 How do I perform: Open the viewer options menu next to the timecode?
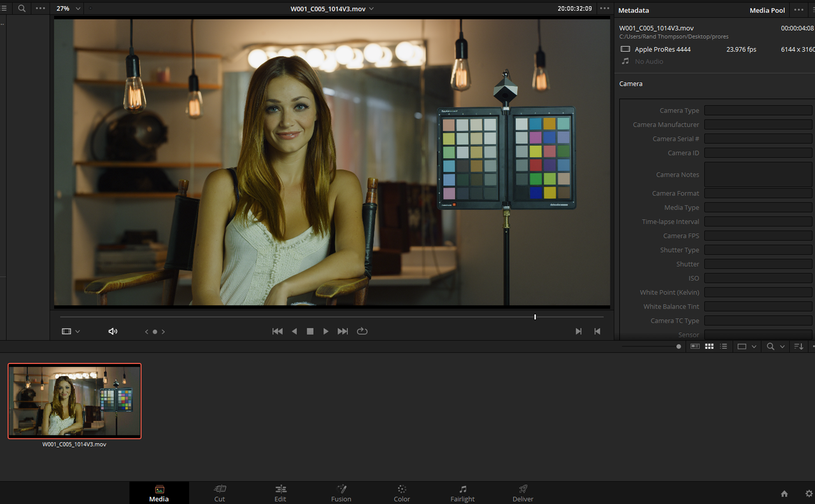604,9
